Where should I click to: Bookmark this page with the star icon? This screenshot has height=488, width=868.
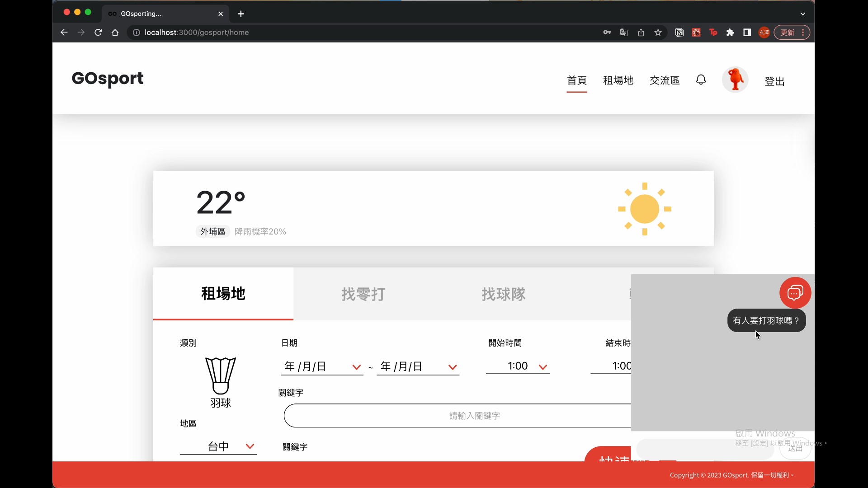658,33
